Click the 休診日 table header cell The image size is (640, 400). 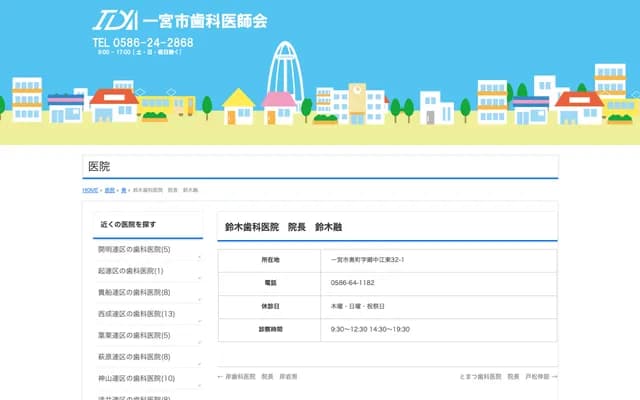[x=270, y=306]
